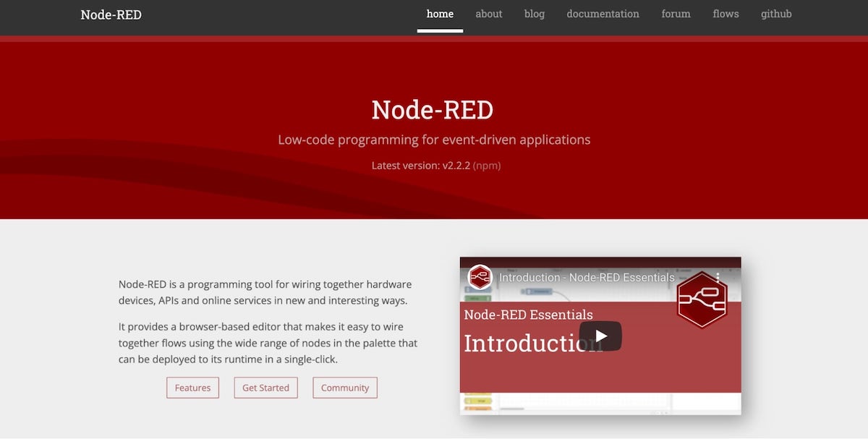Open the video's three-dot options menu
Viewport: 868px width, 439px height.
pyautogui.click(x=718, y=277)
